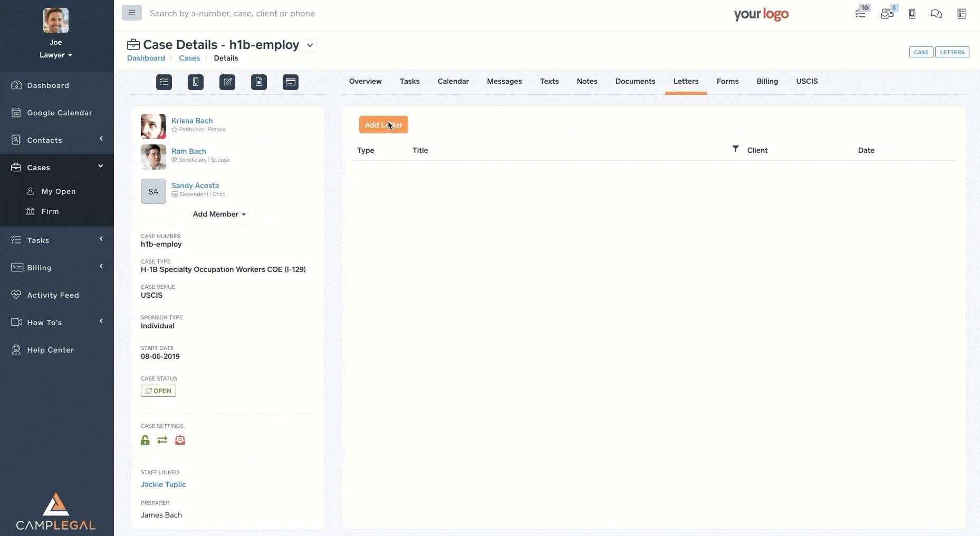Image resolution: width=980 pixels, height=536 pixels.
Task: Click the pencil edit quick-action icon
Action: (227, 82)
